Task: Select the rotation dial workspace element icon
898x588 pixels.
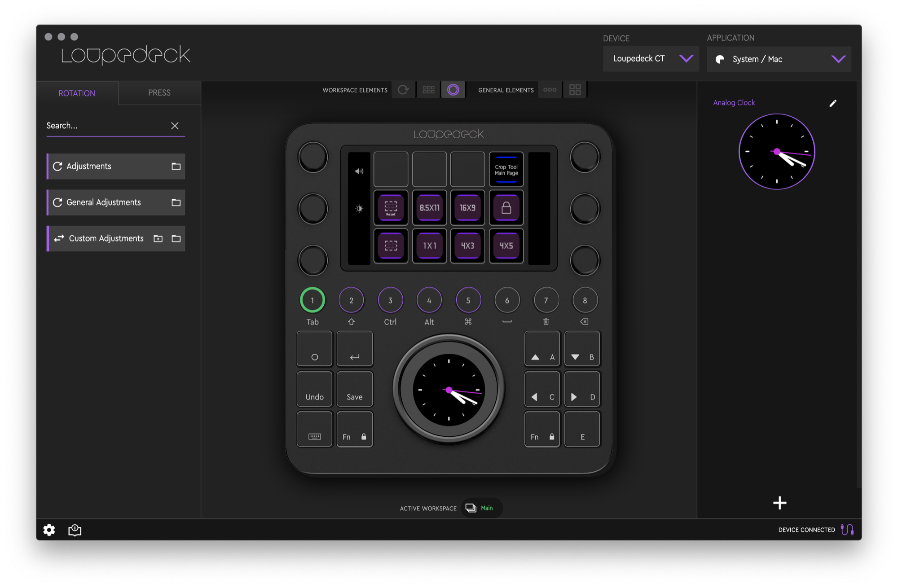Action: tap(403, 90)
